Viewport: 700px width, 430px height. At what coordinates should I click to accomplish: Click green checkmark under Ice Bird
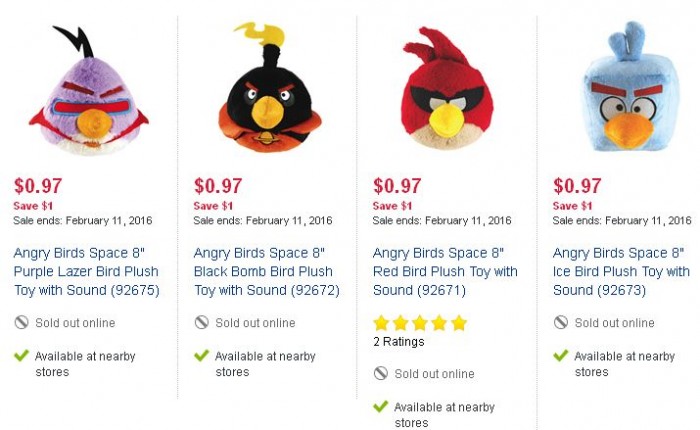tap(561, 355)
